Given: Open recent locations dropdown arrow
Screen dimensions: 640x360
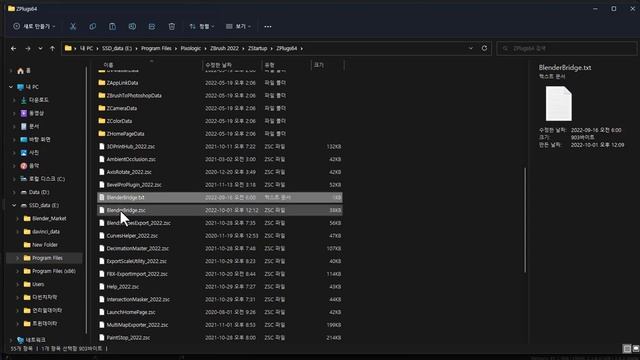Looking at the screenshot, I should (x=40, y=49).
